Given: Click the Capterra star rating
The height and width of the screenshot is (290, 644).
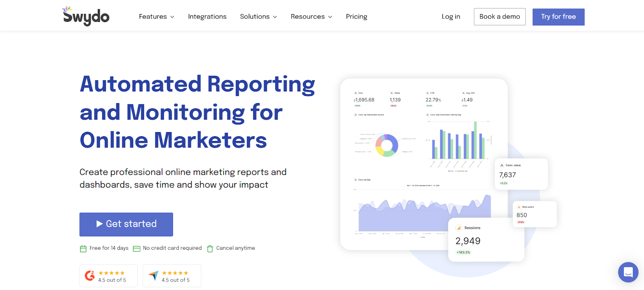Looking at the screenshot, I should (175, 273).
